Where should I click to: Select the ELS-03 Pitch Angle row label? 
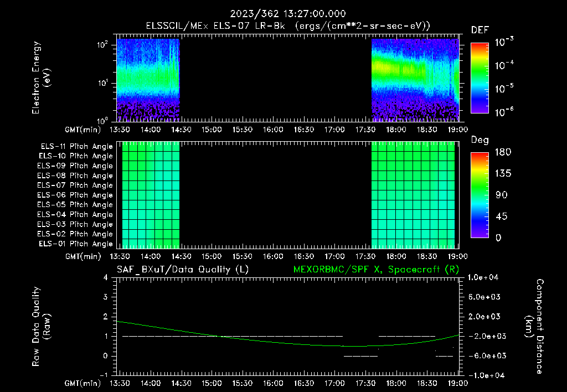75,225
